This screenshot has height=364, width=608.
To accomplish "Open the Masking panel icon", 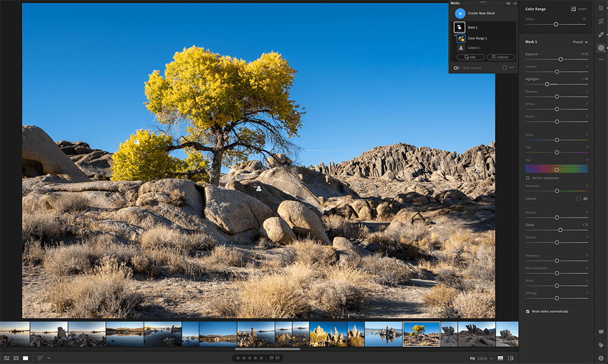I will point(600,48).
